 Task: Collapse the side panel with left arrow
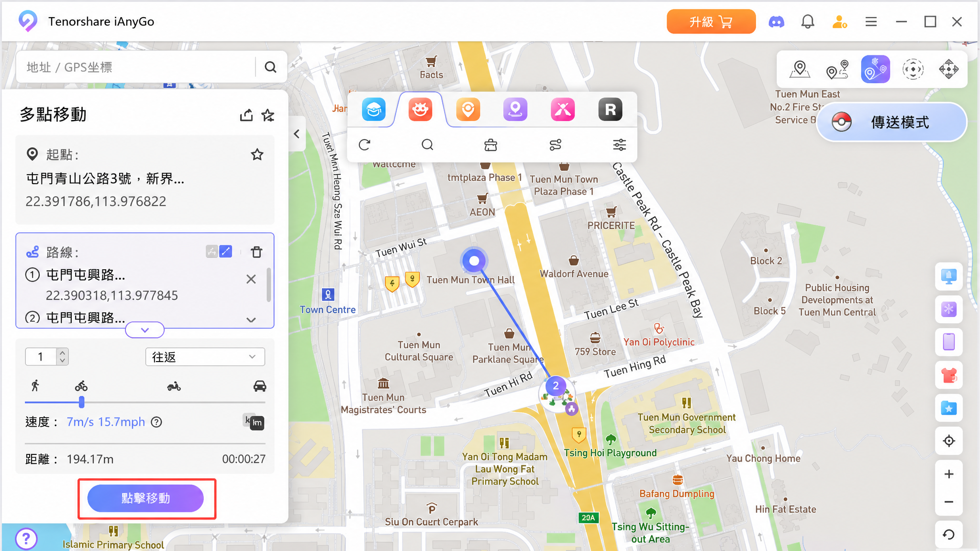click(x=297, y=134)
